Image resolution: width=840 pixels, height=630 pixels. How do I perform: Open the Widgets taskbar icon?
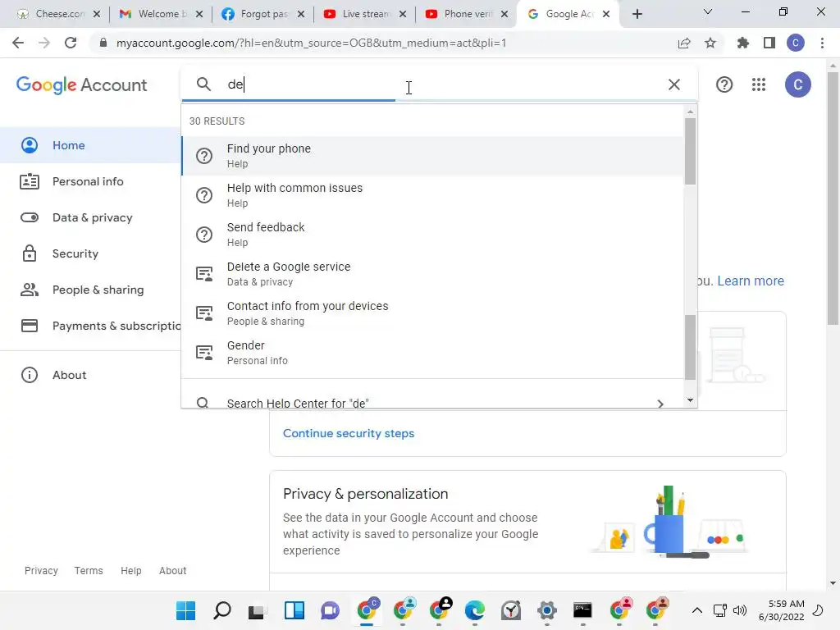294,610
